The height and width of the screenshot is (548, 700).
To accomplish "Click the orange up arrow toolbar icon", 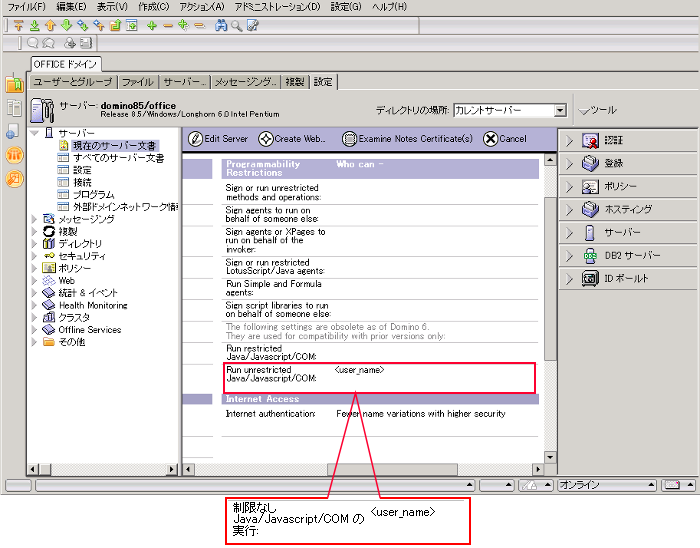I will pyautogui.click(x=51, y=25).
